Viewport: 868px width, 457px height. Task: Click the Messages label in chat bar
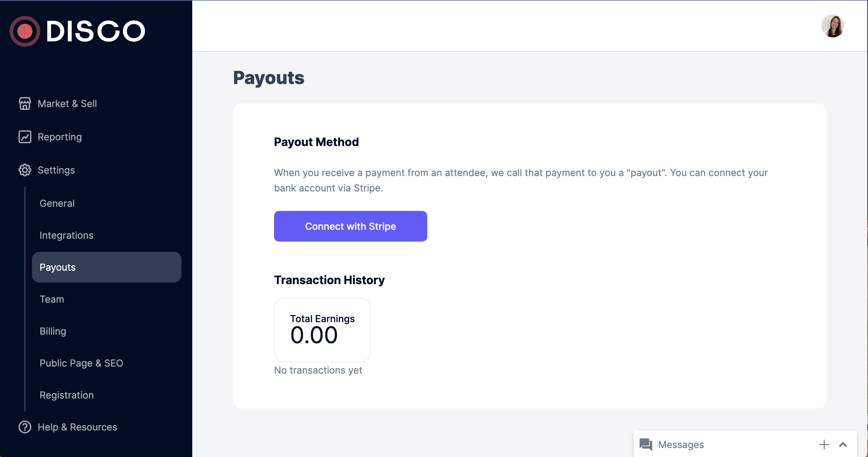681,445
